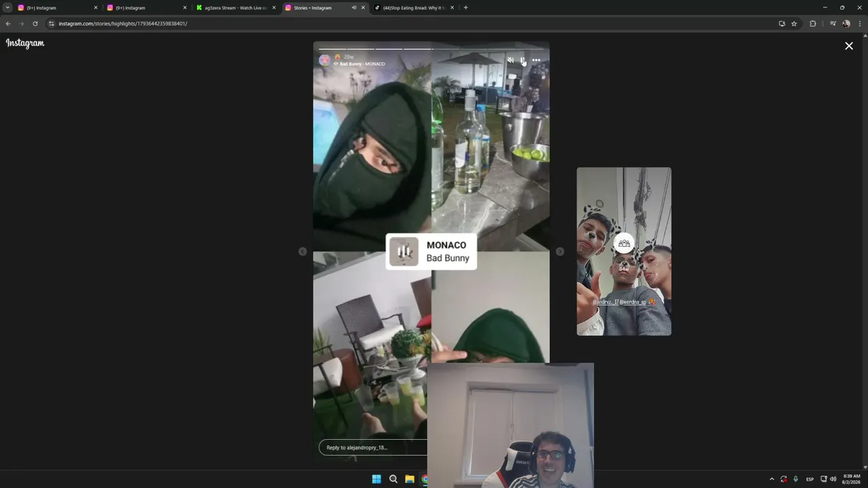
Task: Click the webcam overlay video
Action: click(511, 425)
